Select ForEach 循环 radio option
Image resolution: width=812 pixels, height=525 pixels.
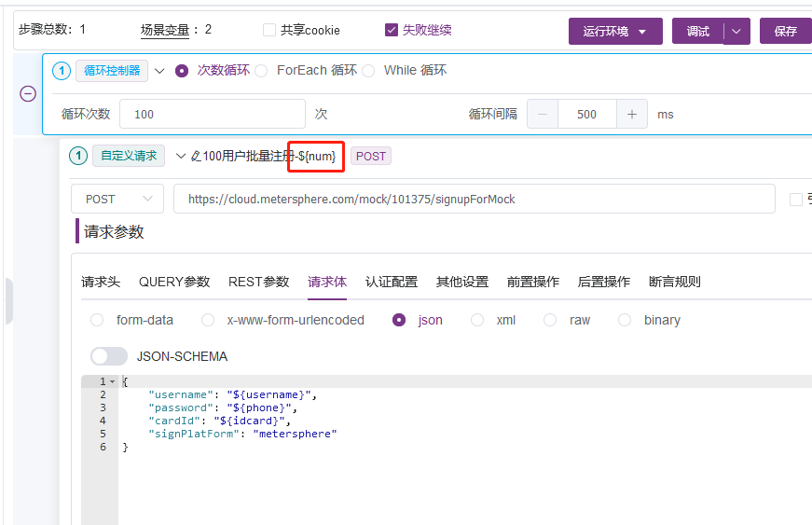tap(261, 71)
